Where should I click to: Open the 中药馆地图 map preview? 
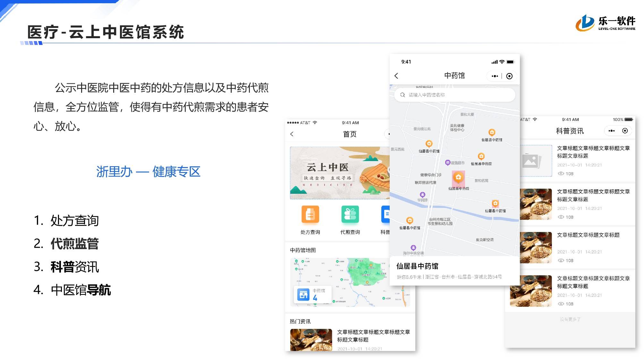click(x=350, y=282)
